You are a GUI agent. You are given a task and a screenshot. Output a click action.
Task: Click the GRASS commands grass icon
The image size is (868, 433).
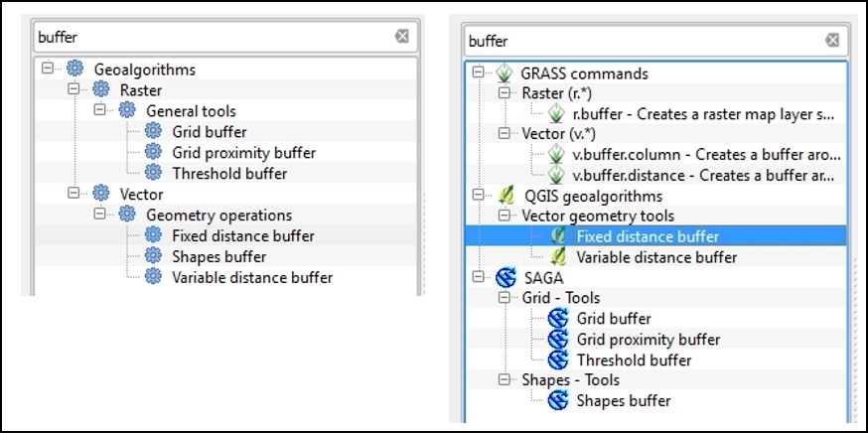click(x=504, y=72)
